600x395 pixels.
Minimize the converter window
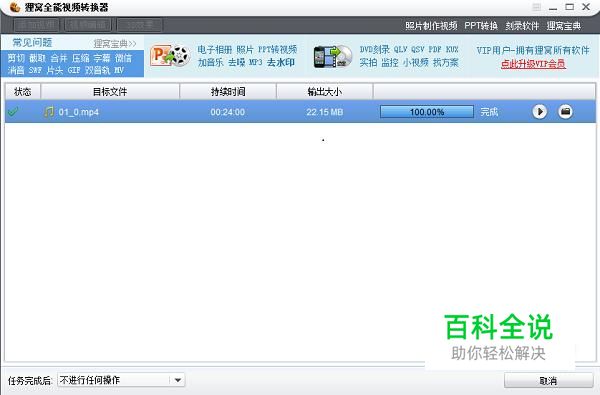(x=553, y=8)
